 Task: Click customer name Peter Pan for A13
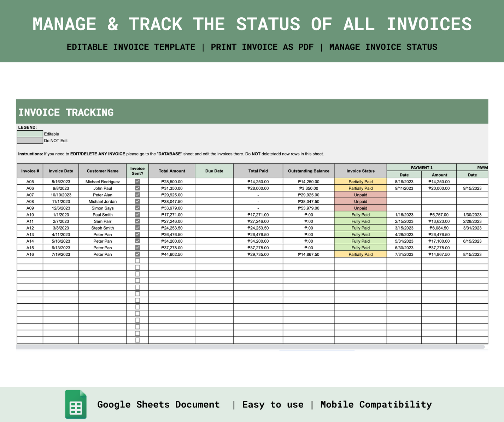pos(102,234)
